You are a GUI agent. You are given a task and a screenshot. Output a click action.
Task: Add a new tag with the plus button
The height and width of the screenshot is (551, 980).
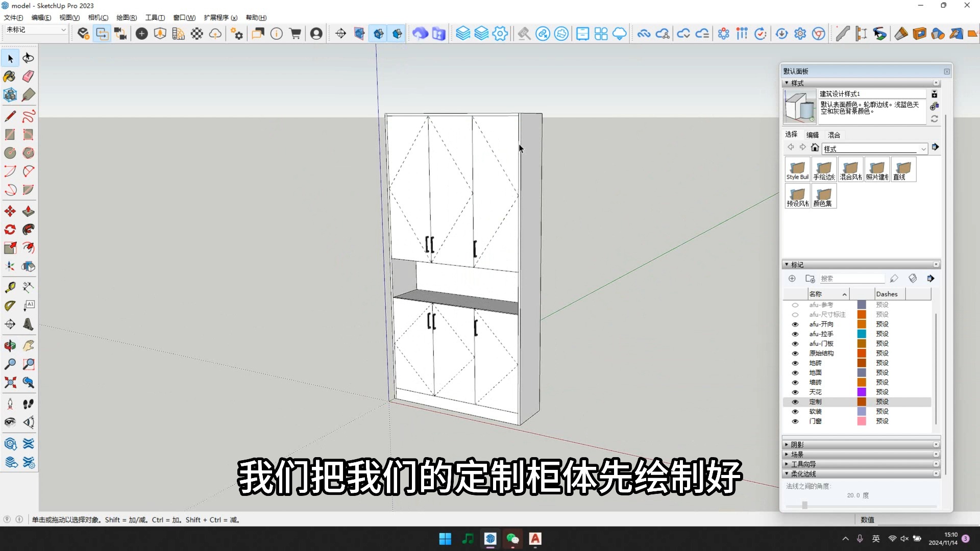point(792,279)
